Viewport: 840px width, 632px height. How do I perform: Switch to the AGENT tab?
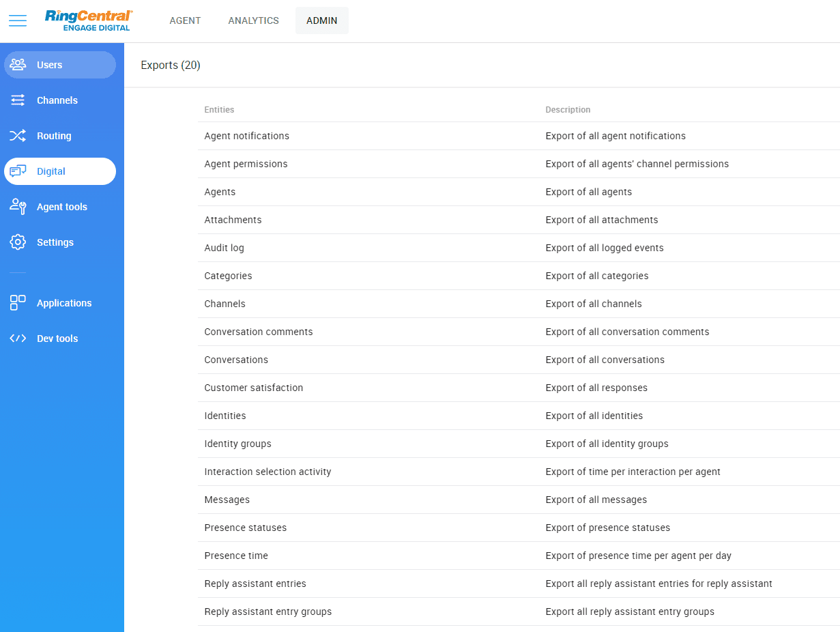click(185, 20)
